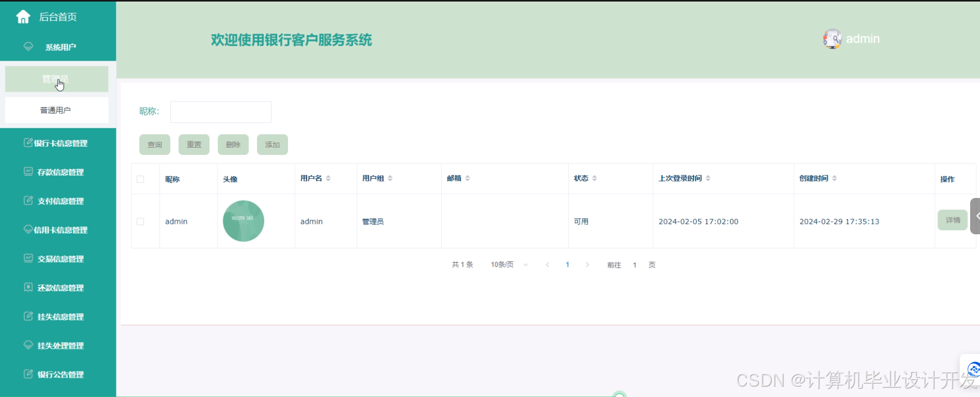
Task: Sort by 创建时间 column arrows
Action: pyautogui.click(x=834, y=178)
